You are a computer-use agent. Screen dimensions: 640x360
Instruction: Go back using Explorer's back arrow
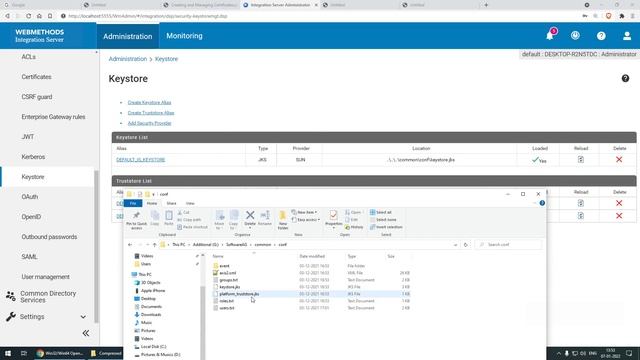(x=130, y=244)
